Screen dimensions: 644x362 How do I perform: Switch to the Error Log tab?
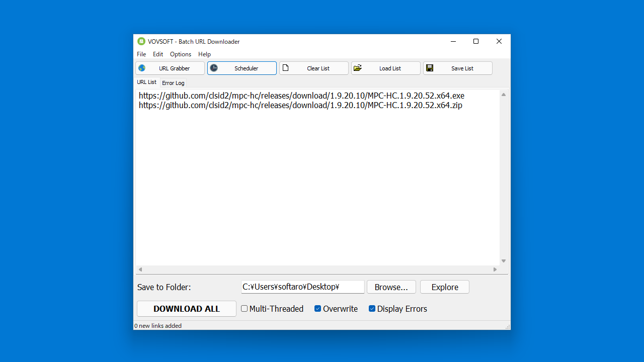(173, 83)
